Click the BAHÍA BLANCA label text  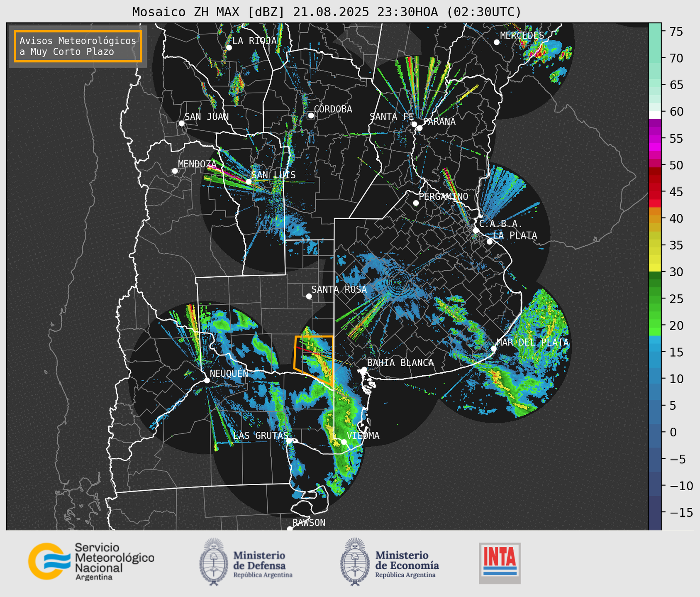pos(400,363)
